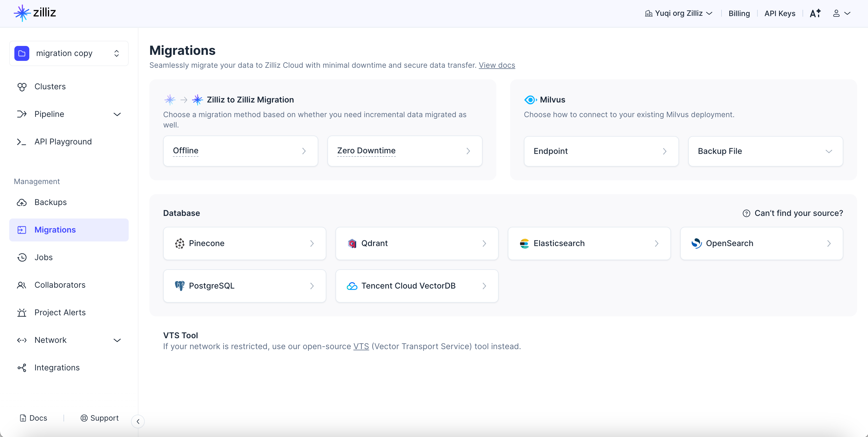
Task: Open API Playground in sidebar
Action: coord(63,142)
